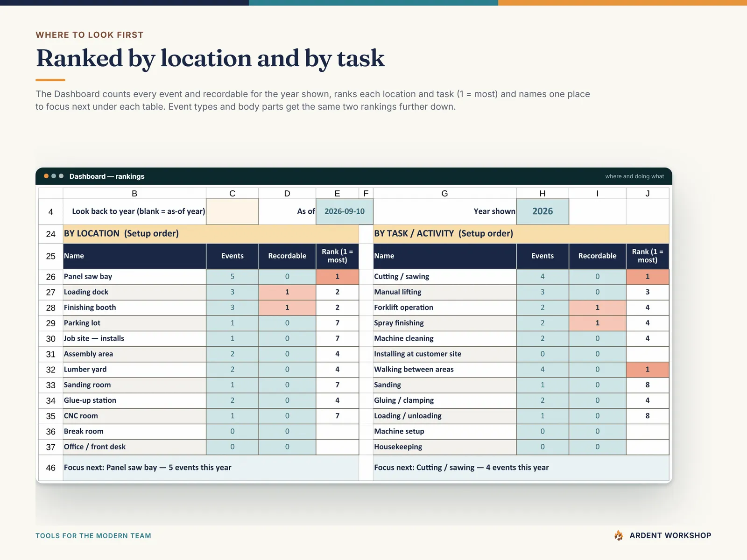Image resolution: width=747 pixels, height=560 pixels.
Task: Click the Lumber yard name cell
Action: (x=134, y=369)
